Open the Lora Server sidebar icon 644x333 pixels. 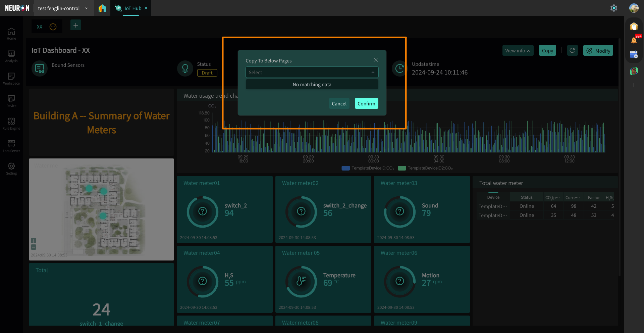point(11,146)
